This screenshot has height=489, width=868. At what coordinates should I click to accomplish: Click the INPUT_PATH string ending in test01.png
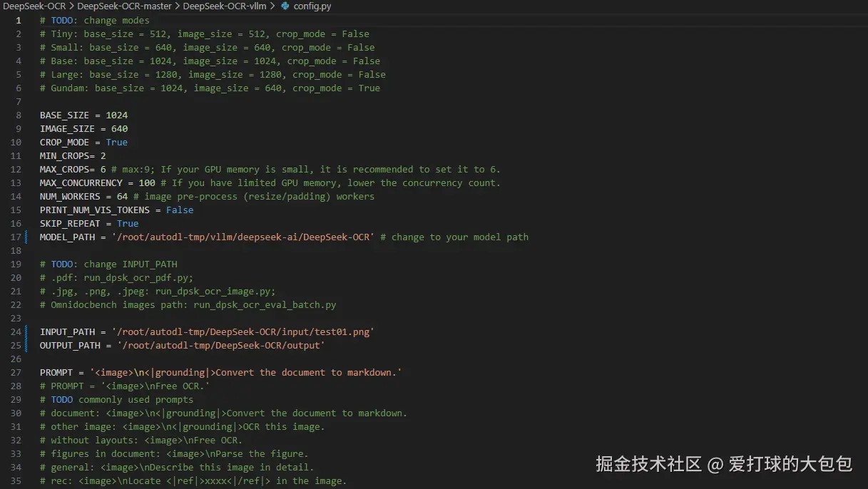point(242,332)
